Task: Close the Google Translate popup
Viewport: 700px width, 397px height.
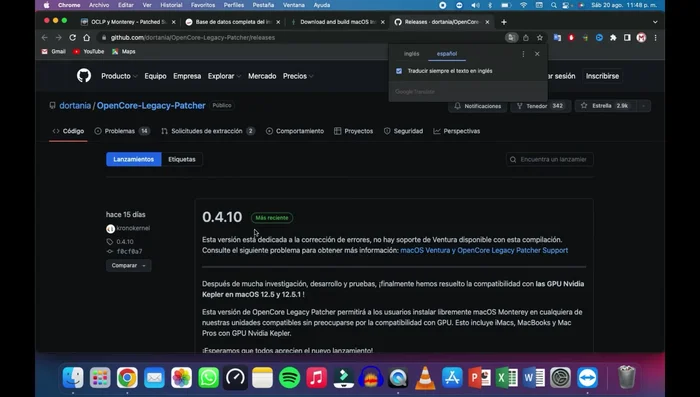Action: point(537,54)
